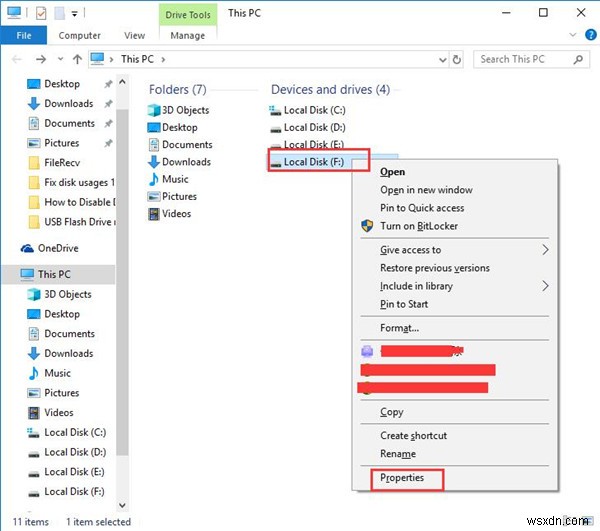Choose Rename from the context menu

398,454
